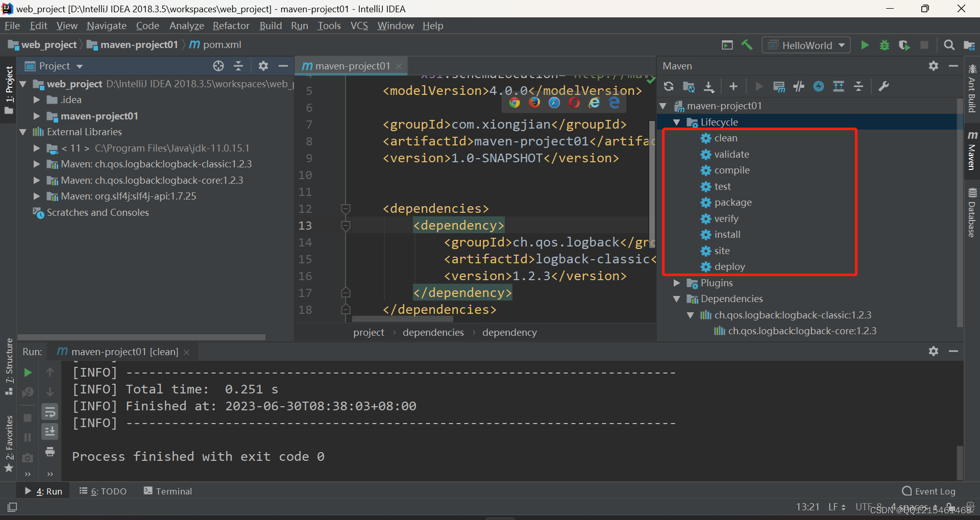Collapse the Dependencies node

tap(677, 299)
